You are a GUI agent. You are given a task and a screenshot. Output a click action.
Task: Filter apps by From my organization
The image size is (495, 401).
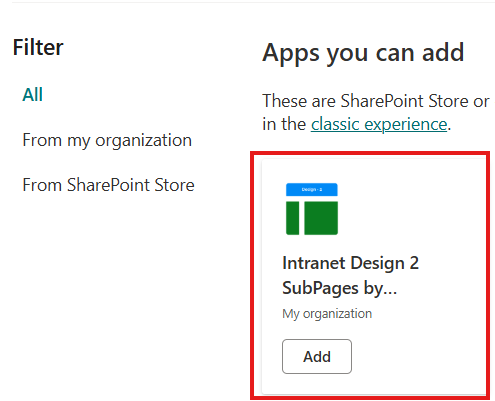(107, 140)
